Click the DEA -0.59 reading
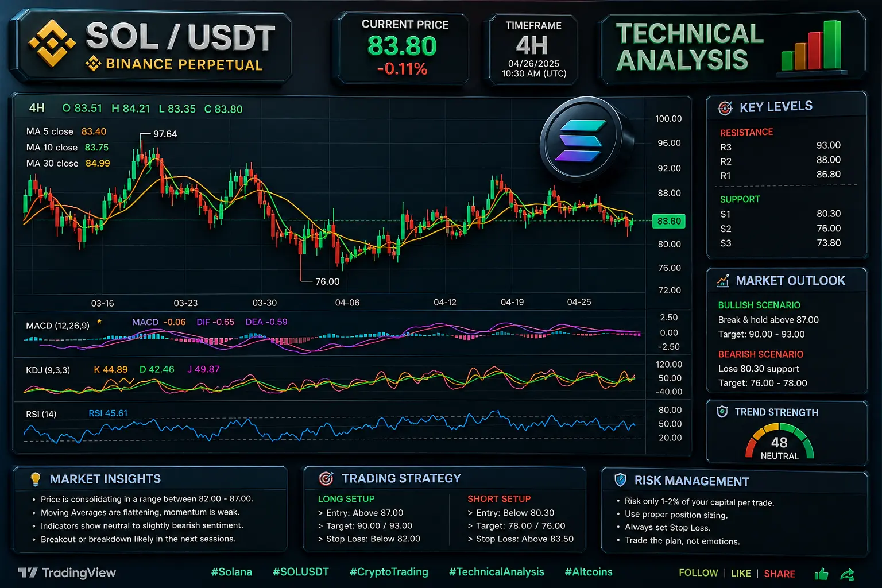Viewport: 882px width, 588px height. click(266, 322)
